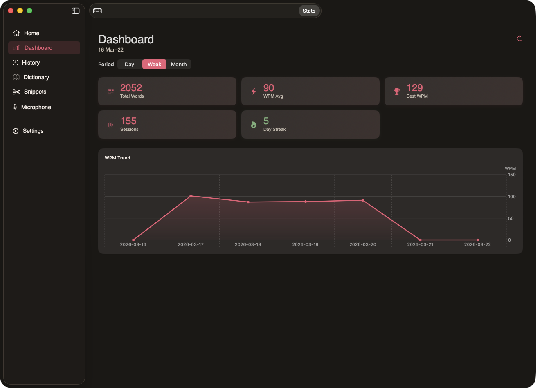Switch period to Month

click(x=179, y=64)
